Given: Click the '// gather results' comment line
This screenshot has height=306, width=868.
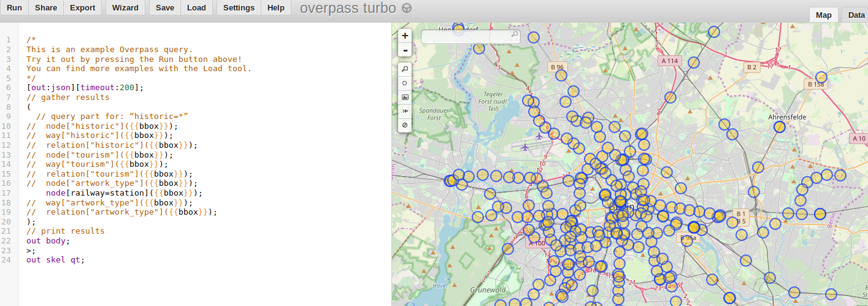Looking at the screenshot, I should click(x=67, y=98).
